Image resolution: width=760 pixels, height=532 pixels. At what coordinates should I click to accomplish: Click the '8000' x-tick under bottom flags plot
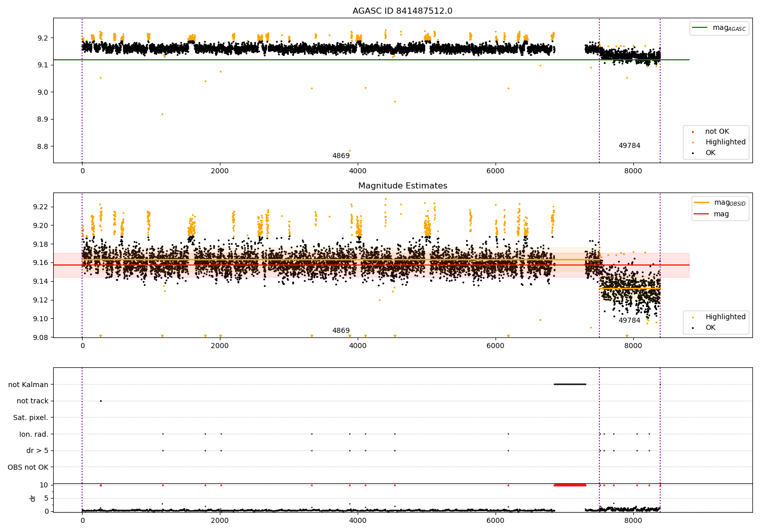[633, 521]
